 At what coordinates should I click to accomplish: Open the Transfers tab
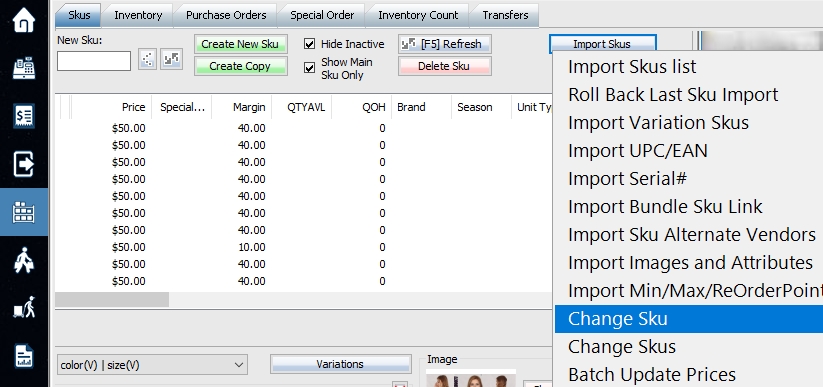(505, 15)
